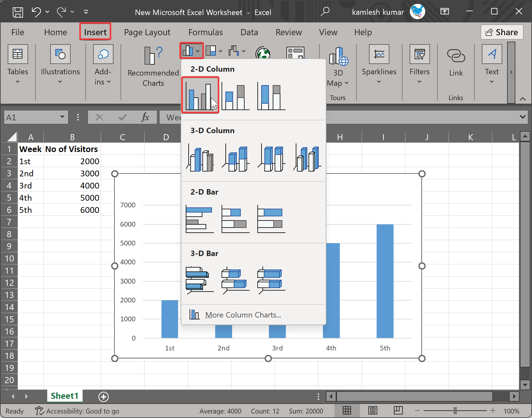Screen dimensions: 532x418
Task: Switch to the Formulas tab
Action: (206, 32)
